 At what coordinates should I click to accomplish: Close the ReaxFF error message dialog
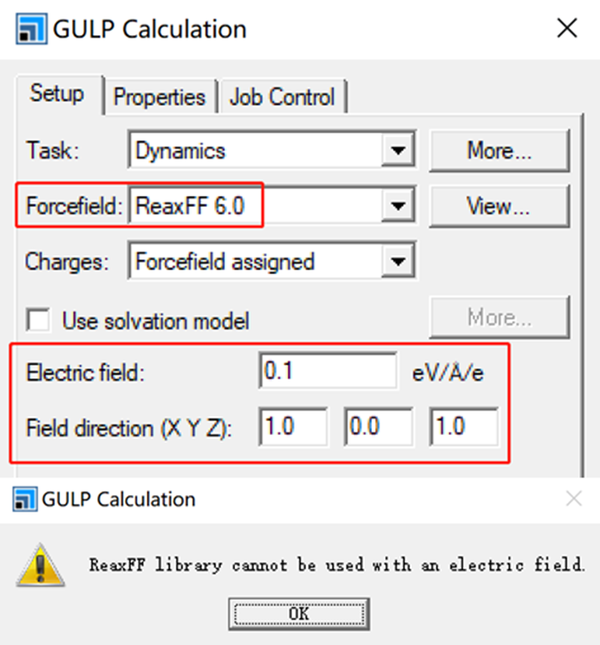click(573, 498)
